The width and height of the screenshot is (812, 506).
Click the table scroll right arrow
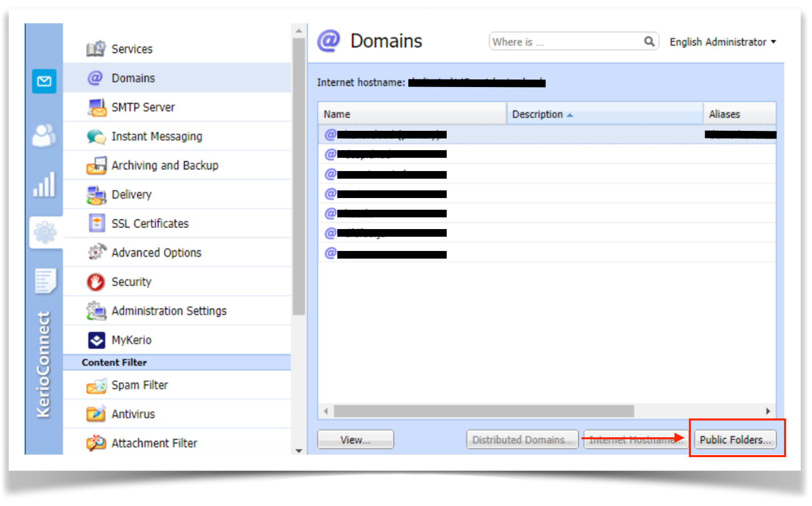coord(768,411)
